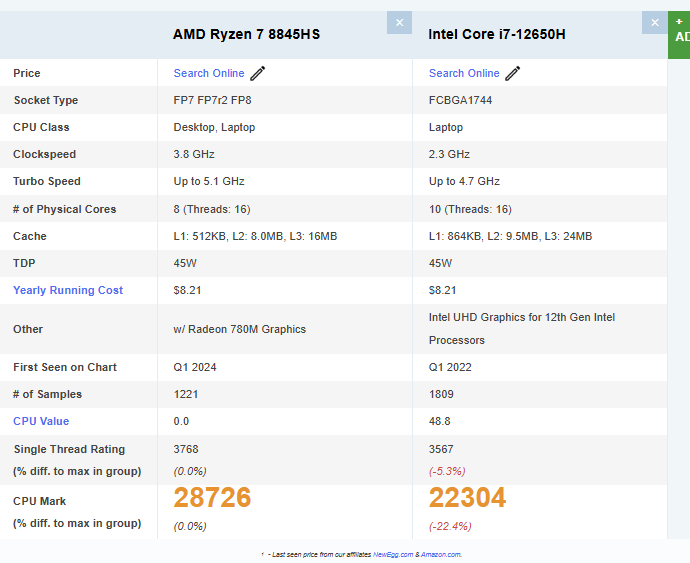690x563 pixels.
Task: Visit the Amazon.com affiliate link
Action: click(x=440, y=554)
